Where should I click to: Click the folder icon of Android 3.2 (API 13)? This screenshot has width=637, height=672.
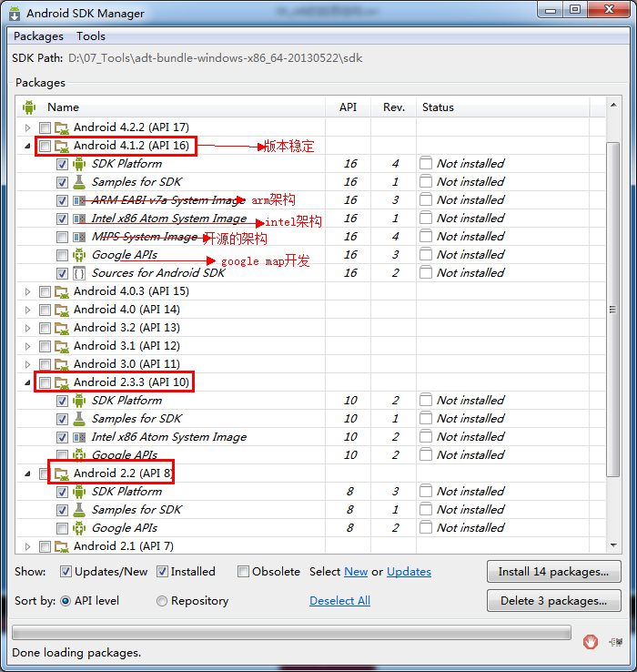click(62, 329)
